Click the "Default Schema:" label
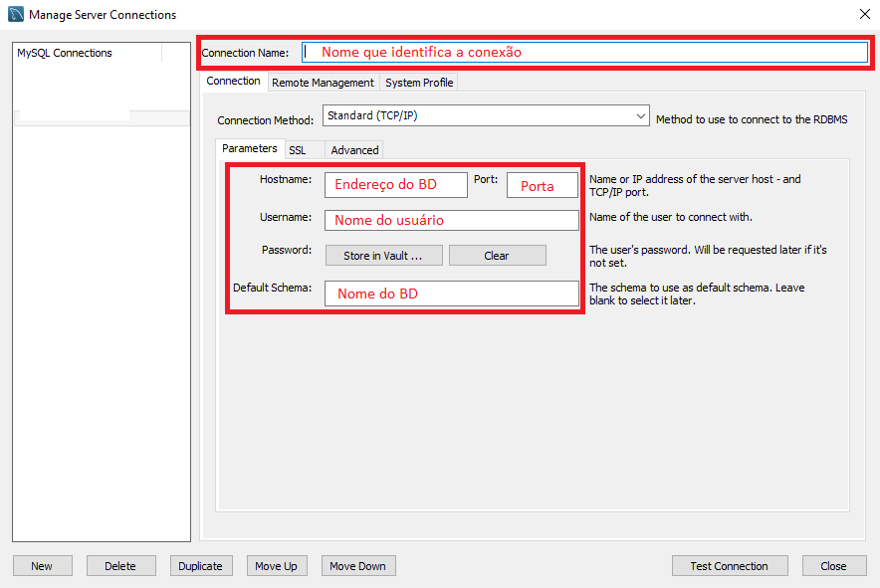This screenshot has height=588, width=880. [272, 288]
